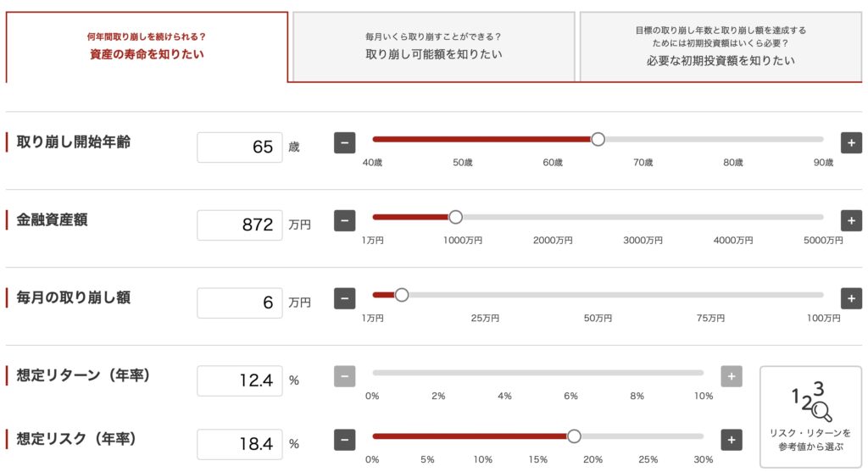Image resolution: width=868 pixels, height=472 pixels.
Task: Increase 取り崩し開始年齢 with plus button
Action: [851, 142]
